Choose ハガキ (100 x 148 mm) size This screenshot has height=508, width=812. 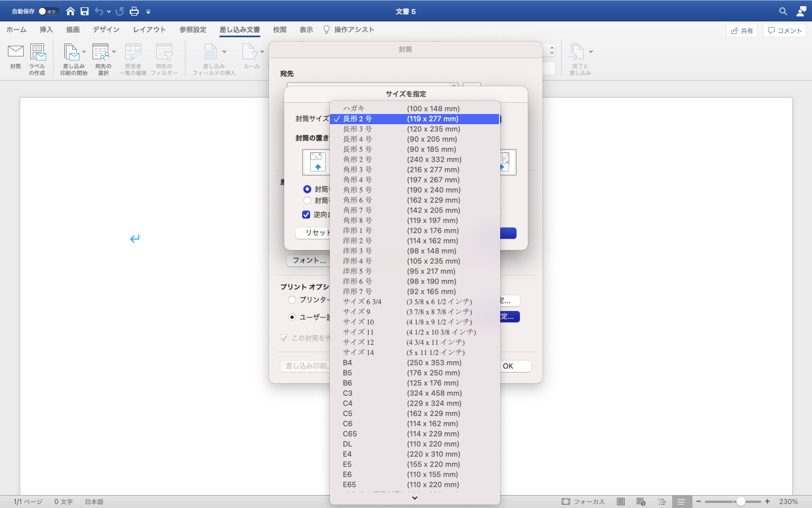coord(415,108)
